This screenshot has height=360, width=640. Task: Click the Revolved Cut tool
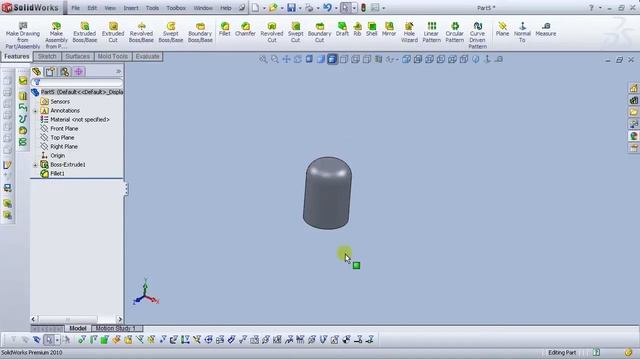coord(272,33)
